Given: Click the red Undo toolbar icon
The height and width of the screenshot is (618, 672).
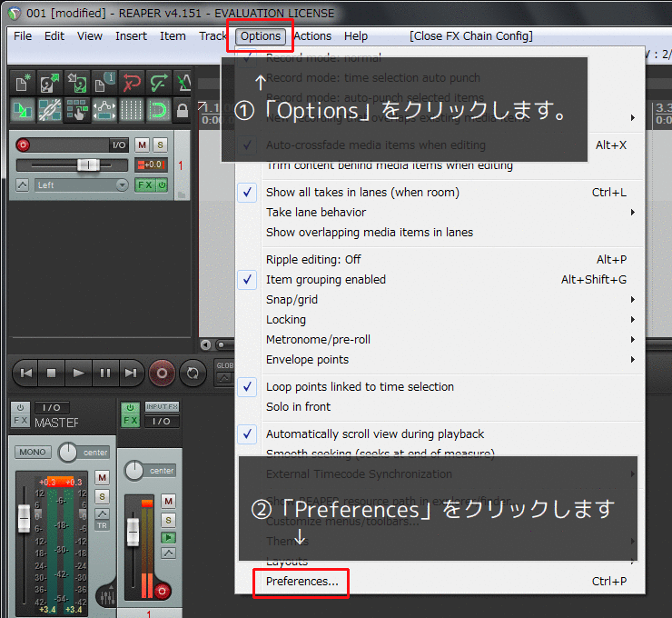Looking at the screenshot, I should click(x=131, y=84).
